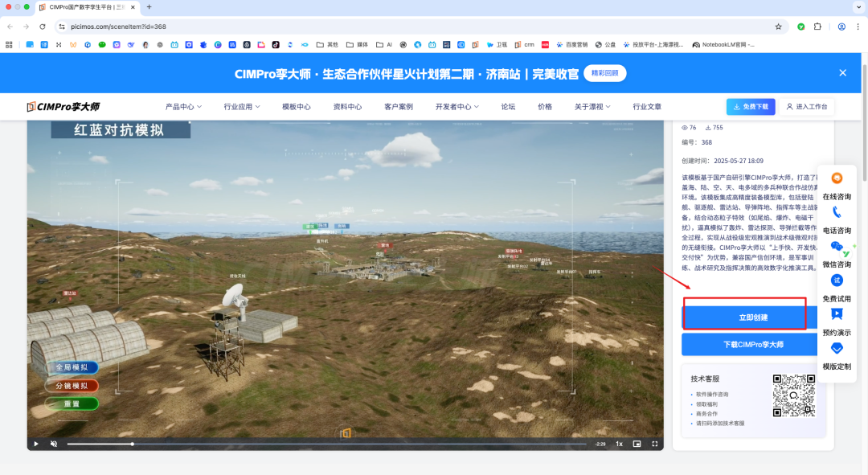Image resolution: width=868 pixels, height=475 pixels.
Task: Expand the 关于漂视 menu
Action: [592, 106]
